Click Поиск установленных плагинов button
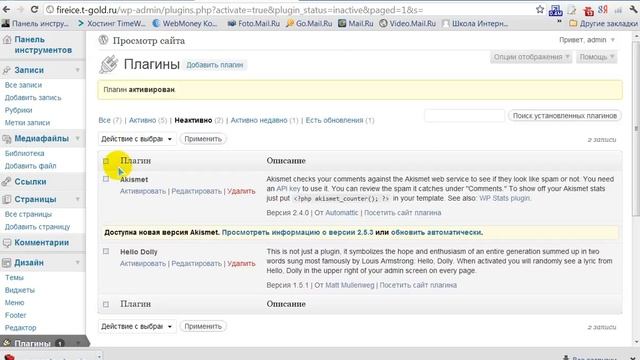The image size is (640, 360). click(x=565, y=116)
